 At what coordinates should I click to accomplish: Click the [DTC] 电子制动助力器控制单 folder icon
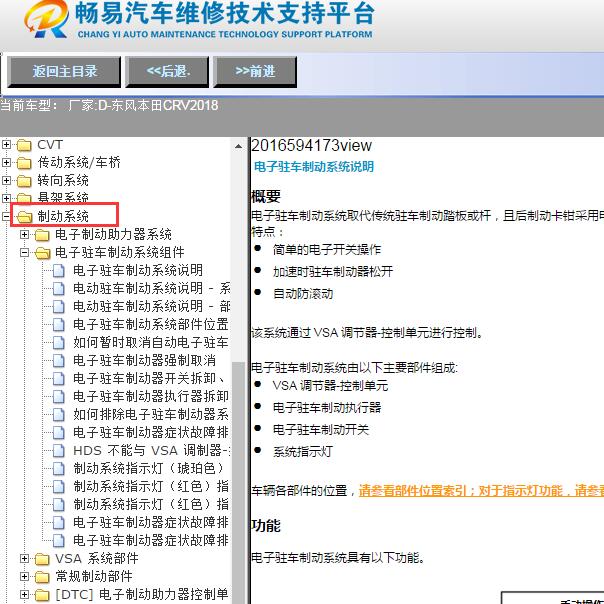(42, 595)
